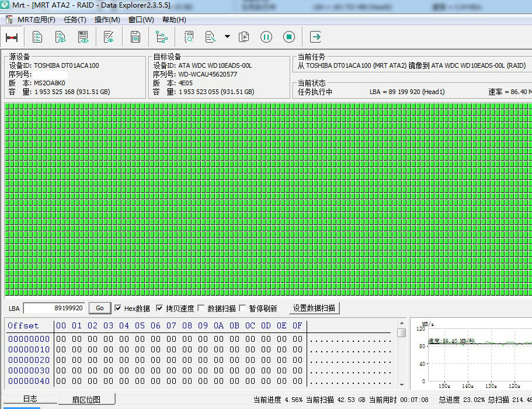The height and width of the screenshot is (409, 532).
Task: Click the document with pencil icon
Action: 210,37
